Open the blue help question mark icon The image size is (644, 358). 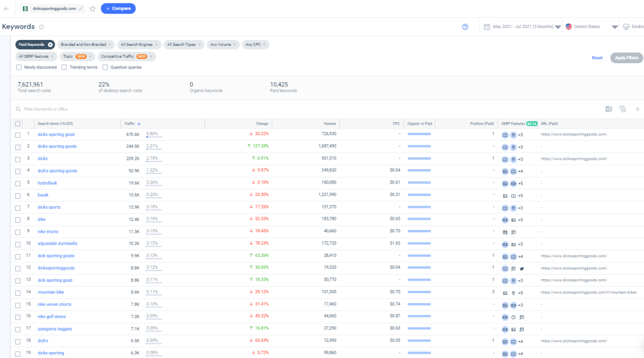coord(465,27)
